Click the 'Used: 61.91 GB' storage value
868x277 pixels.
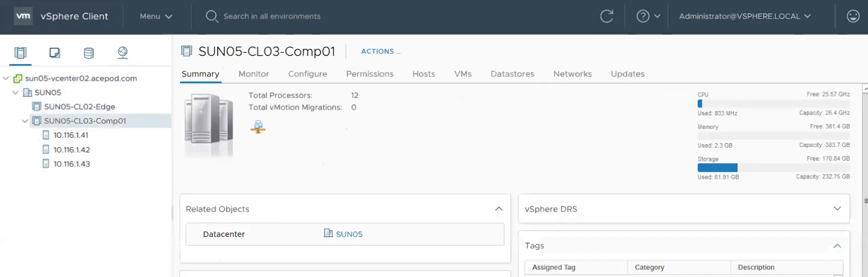pyautogui.click(x=718, y=177)
